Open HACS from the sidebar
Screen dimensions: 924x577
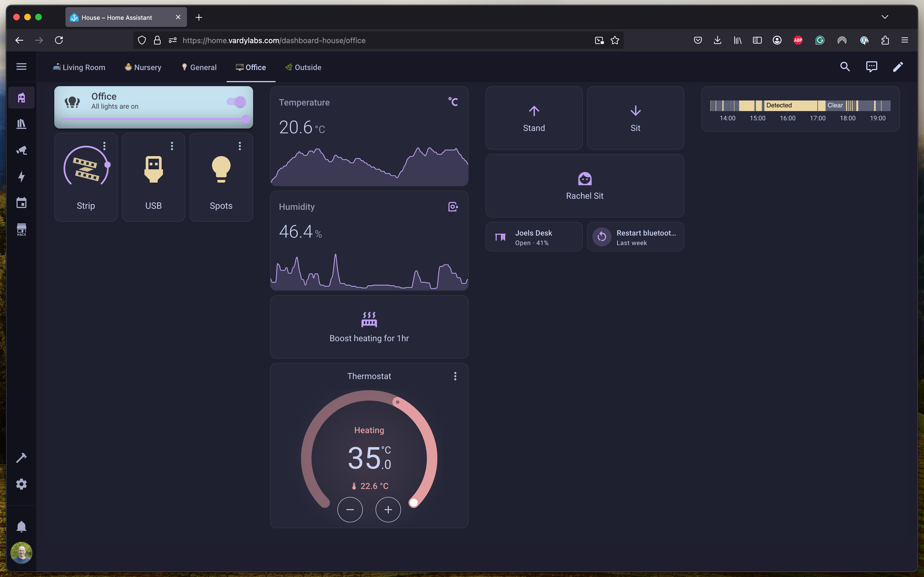(21, 229)
